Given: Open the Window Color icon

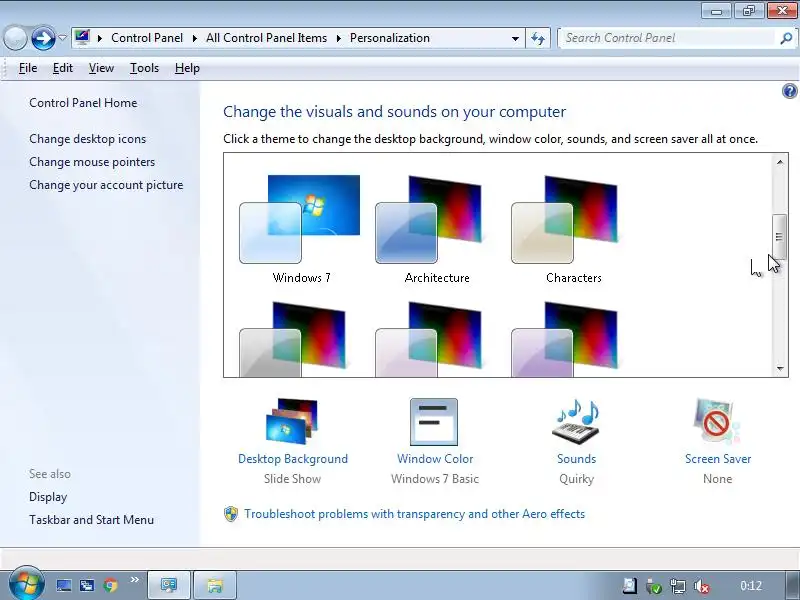Looking at the screenshot, I should click(434, 422).
